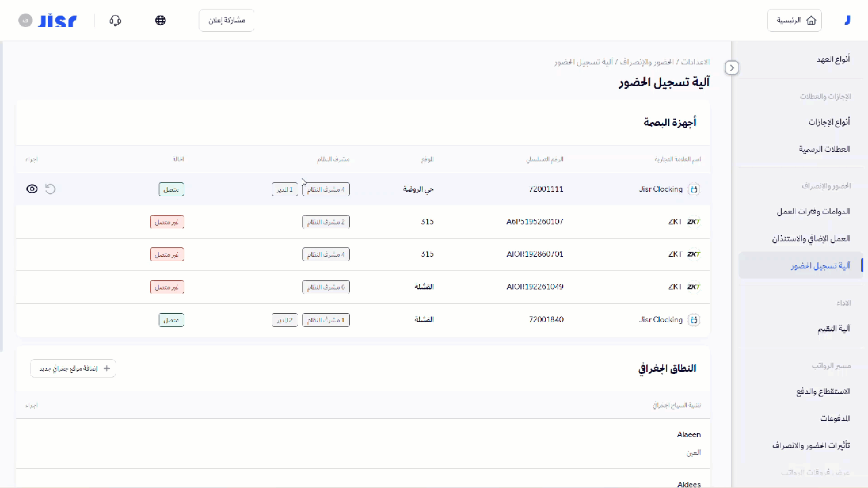868x488 pixels.
Task: Click the user avatar circle in header
Action: point(25,20)
